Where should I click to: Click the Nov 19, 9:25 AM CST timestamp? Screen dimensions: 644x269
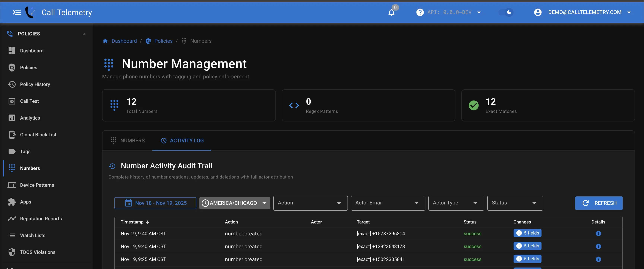coord(143,259)
